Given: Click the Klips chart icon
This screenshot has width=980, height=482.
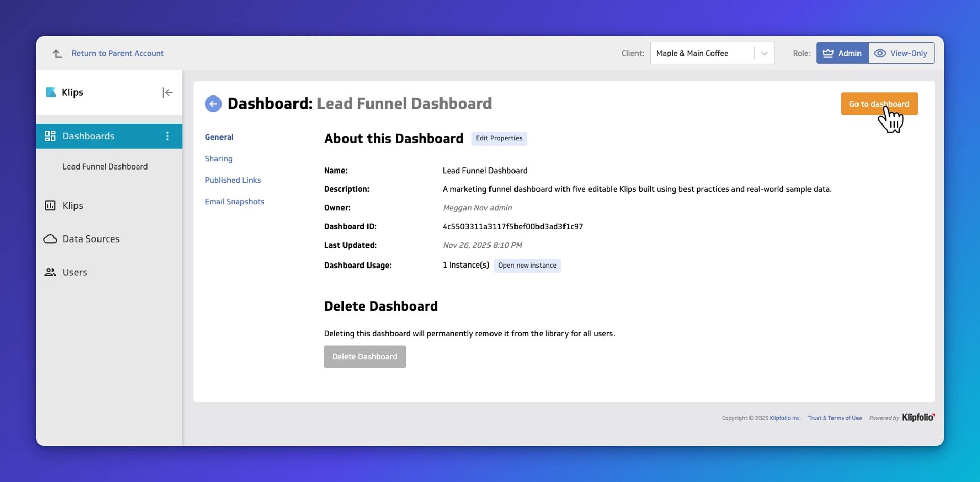Looking at the screenshot, I should [50, 205].
